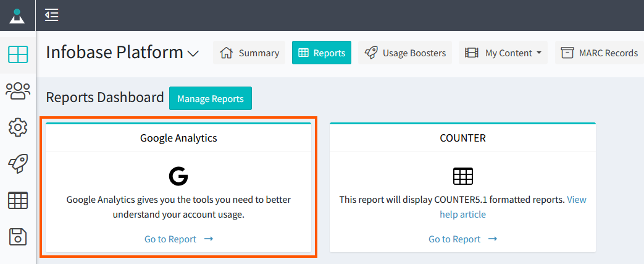
Task: Click the save disk icon in the sidebar
Action: pos(18,237)
